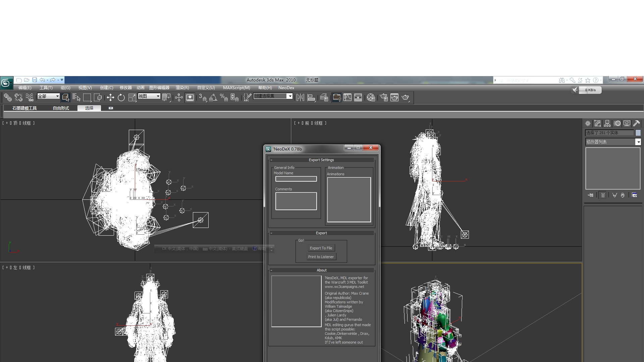Viewport: 644px width, 362px height.
Task: Activate the Select and Move tool
Action: [110, 98]
